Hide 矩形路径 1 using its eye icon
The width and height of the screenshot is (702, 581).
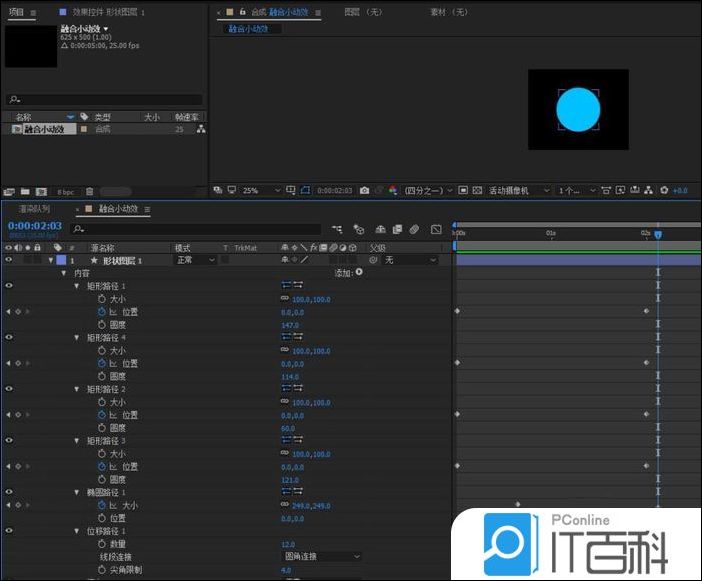pos(8,286)
